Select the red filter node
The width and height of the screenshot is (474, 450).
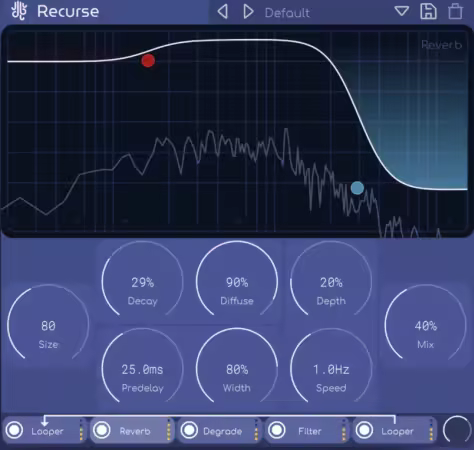pos(148,61)
